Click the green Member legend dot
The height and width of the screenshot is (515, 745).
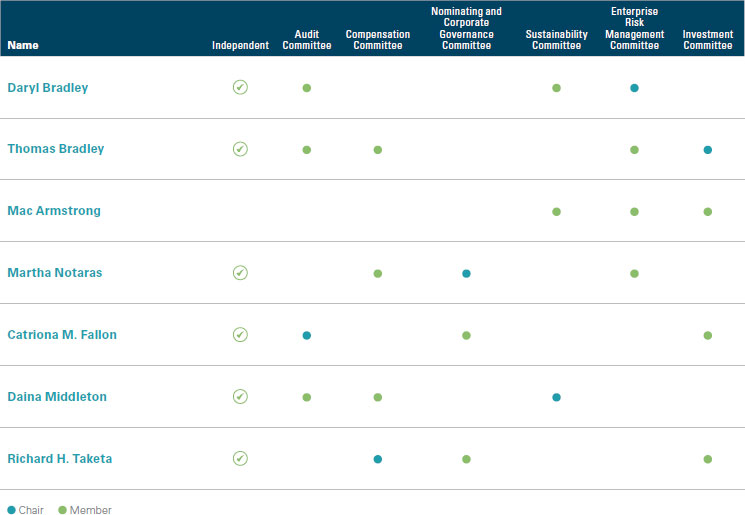click(x=62, y=510)
